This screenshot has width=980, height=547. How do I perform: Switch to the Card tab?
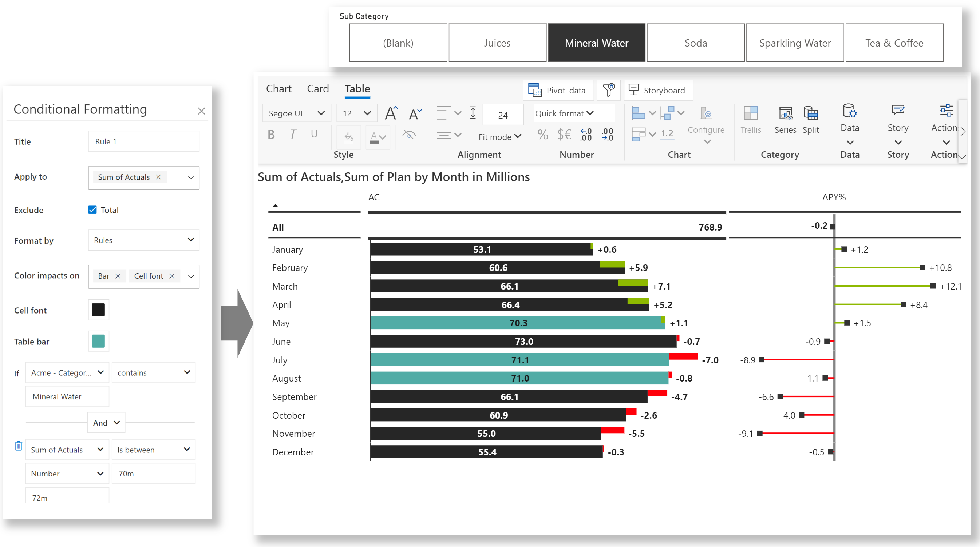click(x=318, y=89)
